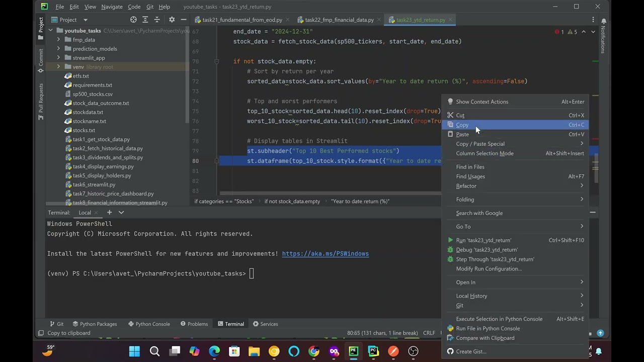Expand the Go To submenu
Viewport: 644px width, 362px height.
[x=515, y=227]
